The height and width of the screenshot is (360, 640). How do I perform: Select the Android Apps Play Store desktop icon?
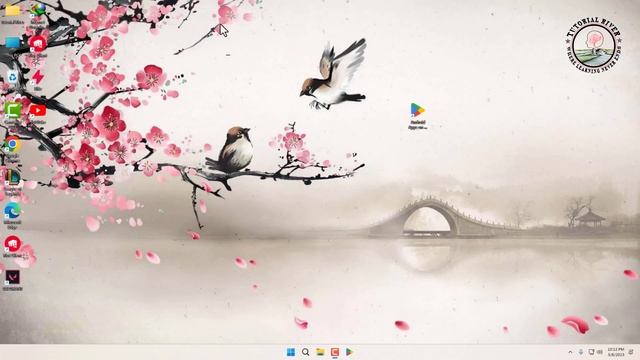pos(417,116)
